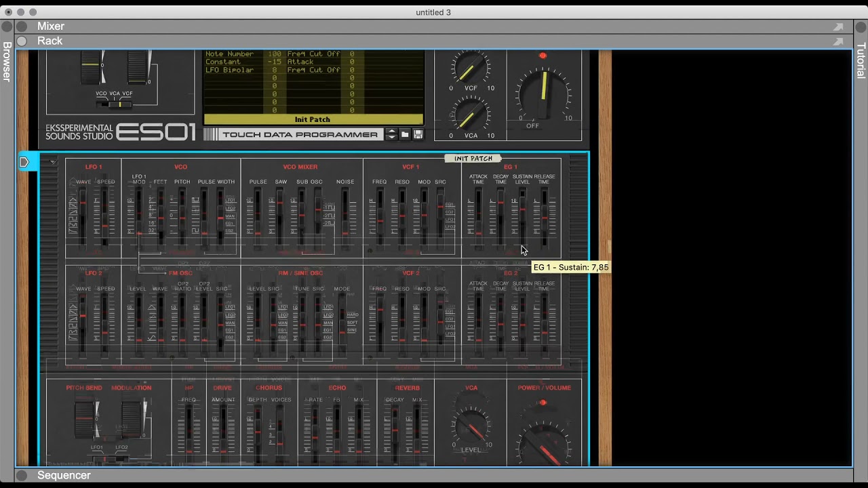Detach the Mixer panel with its arrow icon
The width and height of the screenshot is (868, 488).
point(839,26)
